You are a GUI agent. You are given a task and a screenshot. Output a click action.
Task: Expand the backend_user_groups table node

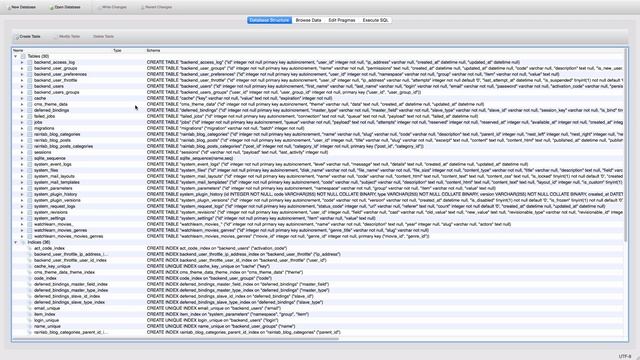pos(22,69)
